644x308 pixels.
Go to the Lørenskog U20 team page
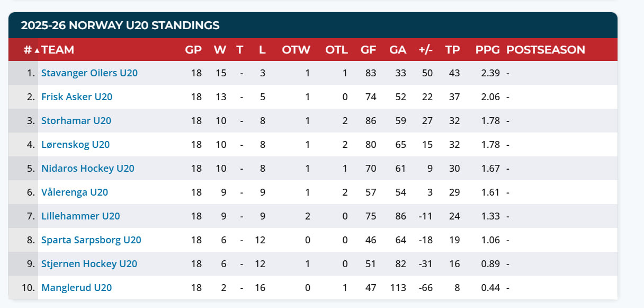(75, 145)
